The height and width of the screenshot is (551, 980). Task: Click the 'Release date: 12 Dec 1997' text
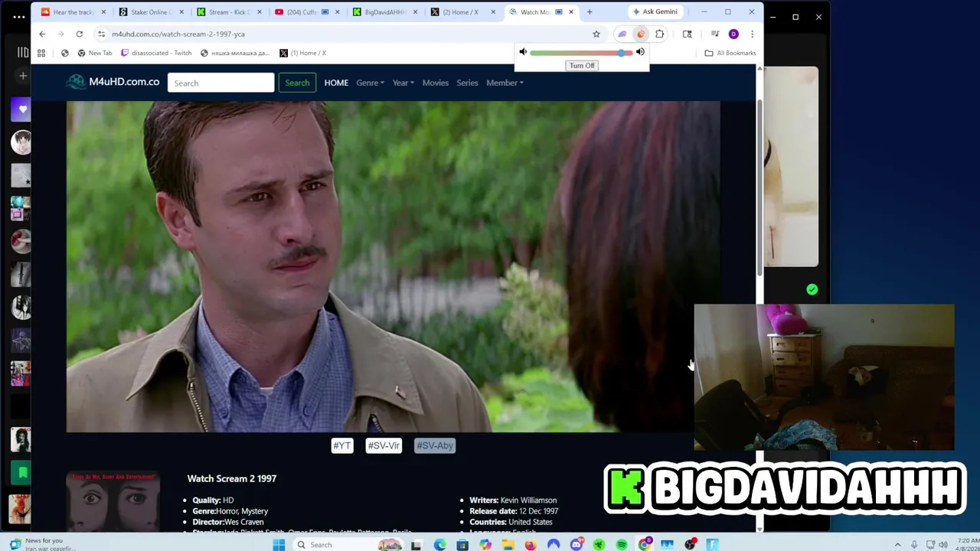click(x=514, y=510)
